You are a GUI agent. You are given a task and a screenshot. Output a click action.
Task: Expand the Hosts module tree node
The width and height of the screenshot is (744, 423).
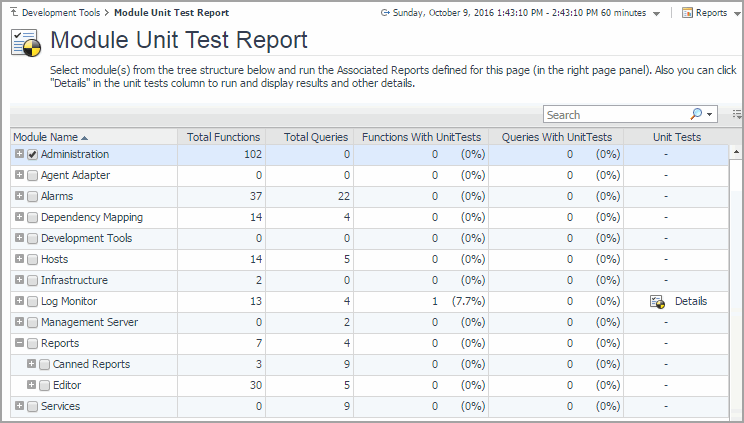[x=19, y=259]
